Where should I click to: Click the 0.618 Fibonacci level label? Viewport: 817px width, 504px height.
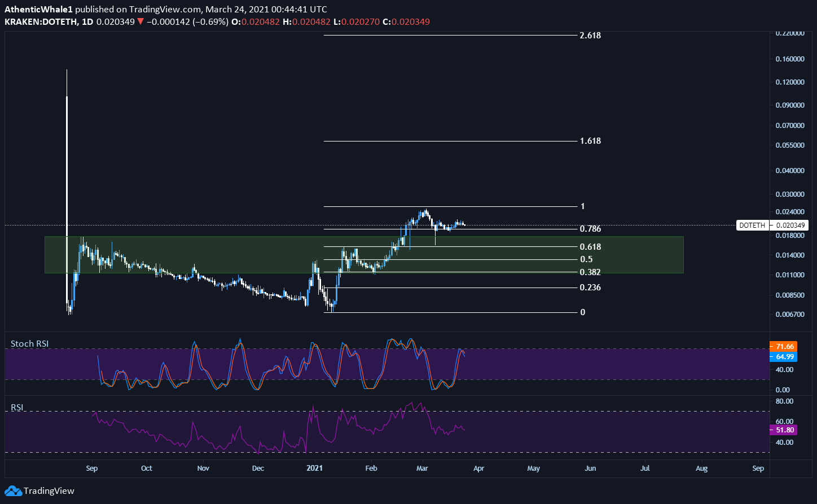[x=590, y=247]
